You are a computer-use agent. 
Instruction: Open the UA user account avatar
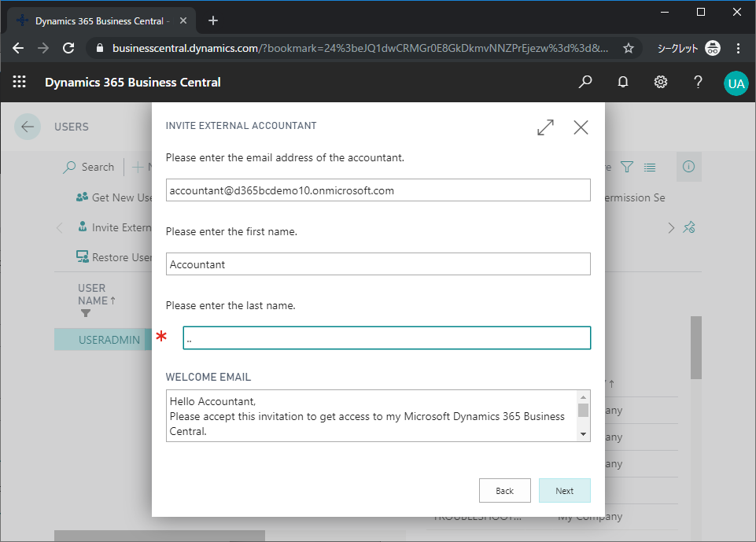(736, 83)
